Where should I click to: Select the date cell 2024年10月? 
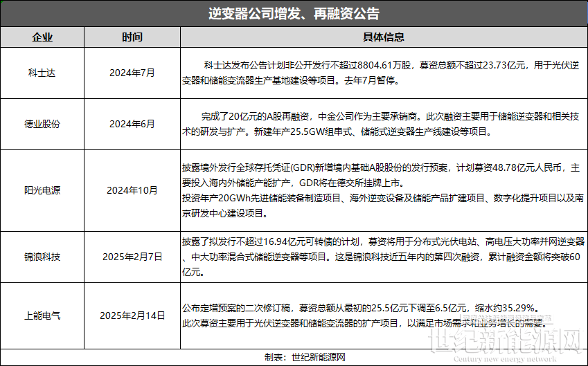click(x=132, y=190)
